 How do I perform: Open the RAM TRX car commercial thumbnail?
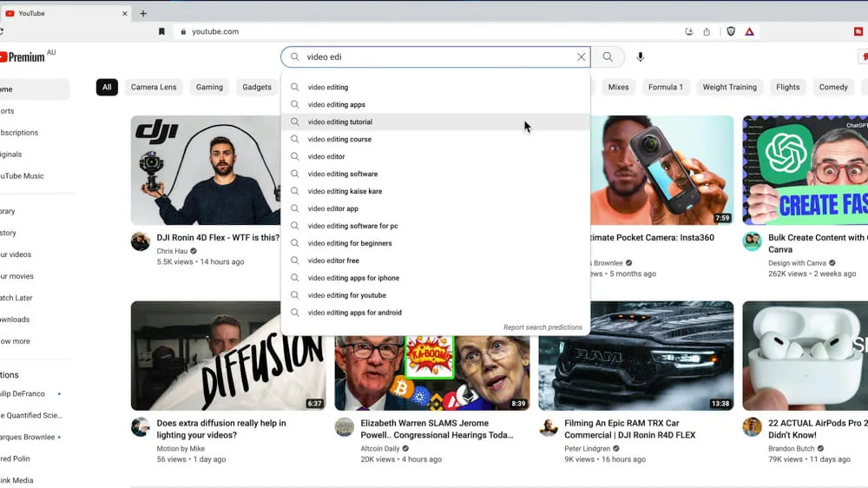[635, 356]
